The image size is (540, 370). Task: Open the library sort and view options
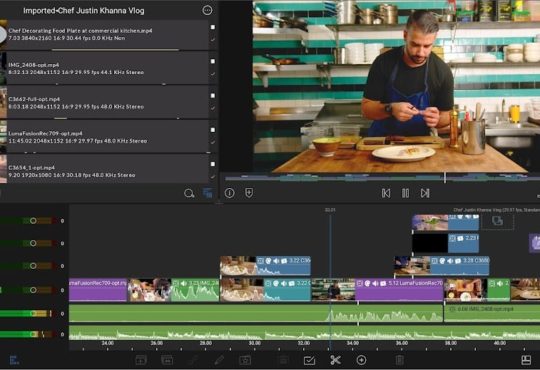tap(208, 193)
